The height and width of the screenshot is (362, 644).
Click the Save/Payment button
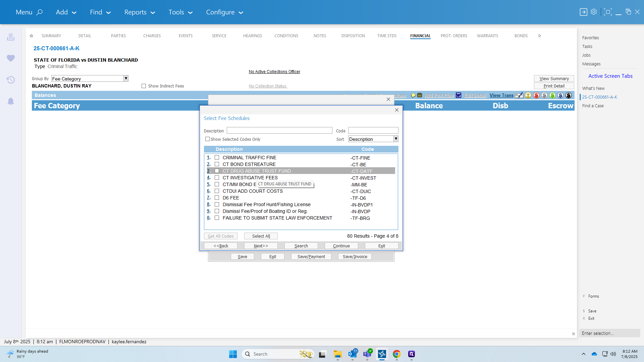311,256
